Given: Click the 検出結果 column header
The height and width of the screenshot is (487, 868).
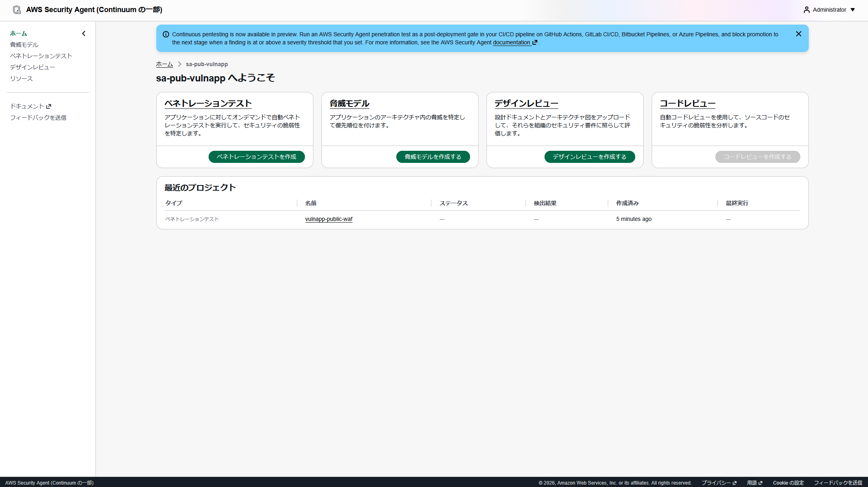Looking at the screenshot, I should [x=545, y=203].
